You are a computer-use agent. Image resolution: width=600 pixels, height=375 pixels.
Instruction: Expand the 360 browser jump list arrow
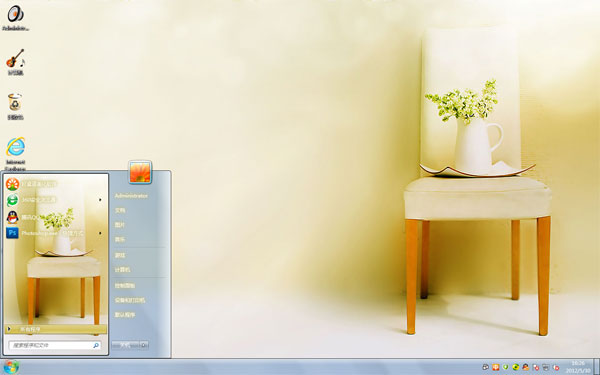(100, 200)
